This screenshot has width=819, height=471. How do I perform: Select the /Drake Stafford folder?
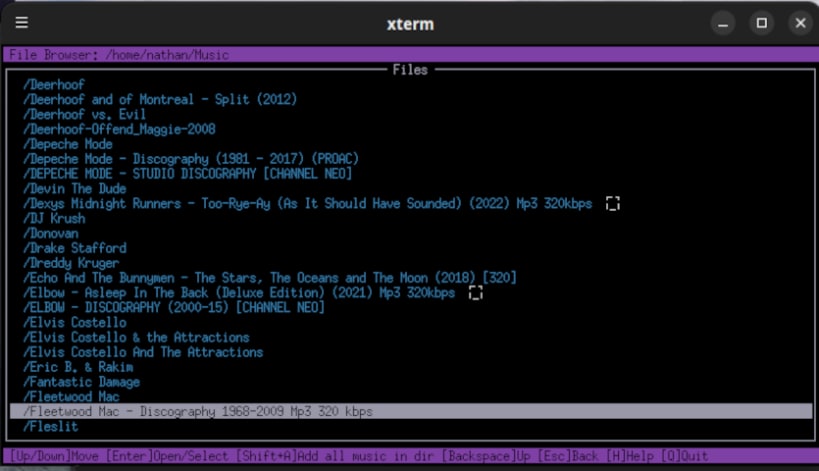coord(75,248)
